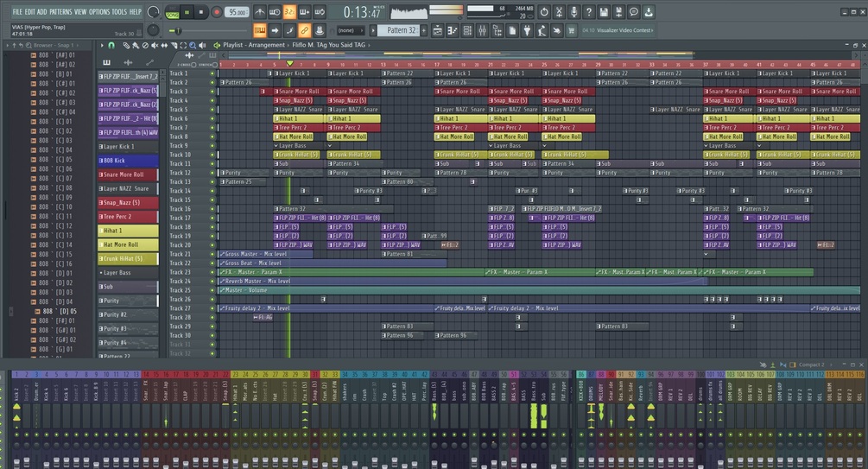Image resolution: width=868 pixels, height=469 pixels.
Task: Click the master volume knob
Action: pyautogui.click(x=154, y=11)
